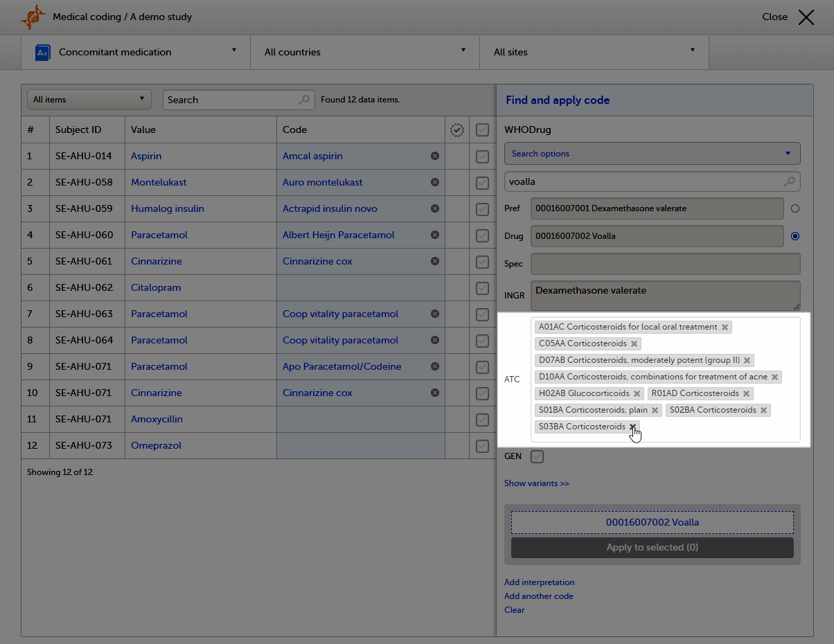Viewport: 834px width, 644px height.
Task: Click the Show variants link
Action: pyautogui.click(x=537, y=483)
